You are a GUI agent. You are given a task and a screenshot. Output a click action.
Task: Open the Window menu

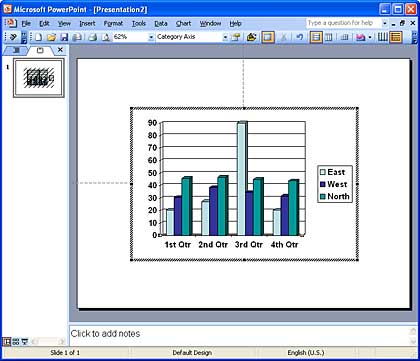coord(210,24)
